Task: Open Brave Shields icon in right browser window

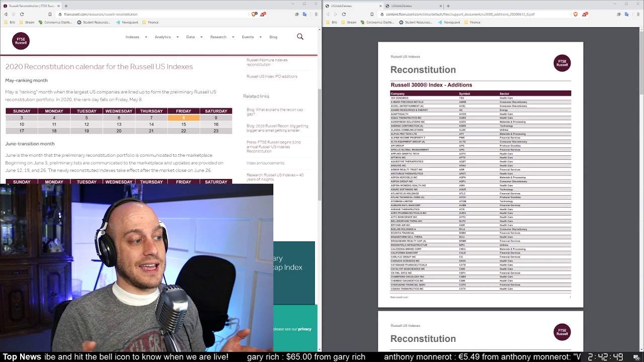Action: point(576,14)
